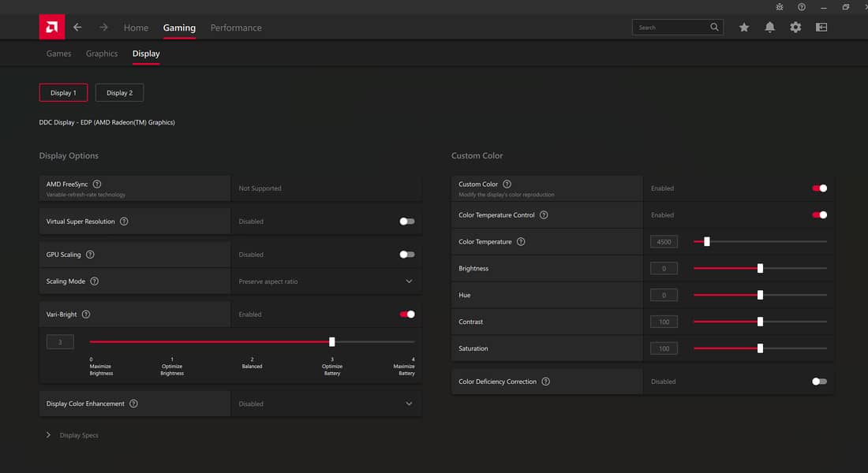The width and height of the screenshot is (868, 473).
Task: Open favorites via the star icon
Action: (744, 28)
